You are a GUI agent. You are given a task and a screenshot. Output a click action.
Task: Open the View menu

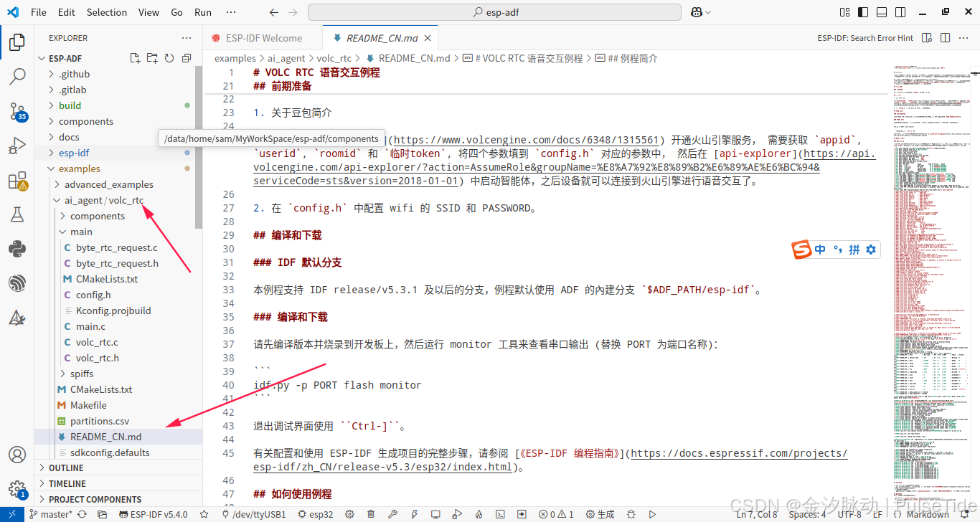point(149,12)
